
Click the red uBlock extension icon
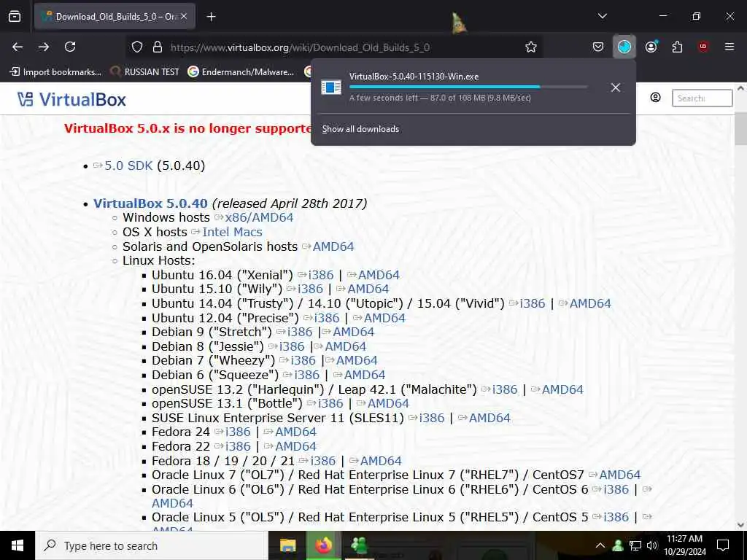click(703, 47)
